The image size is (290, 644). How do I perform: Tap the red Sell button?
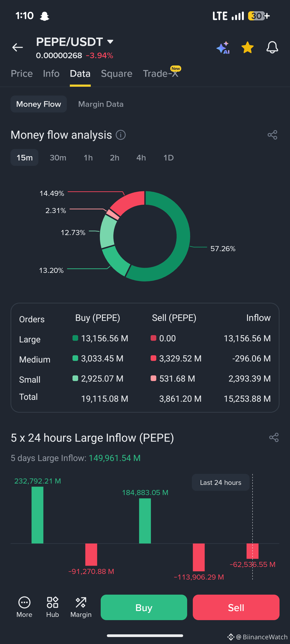(x=236, y=607)
